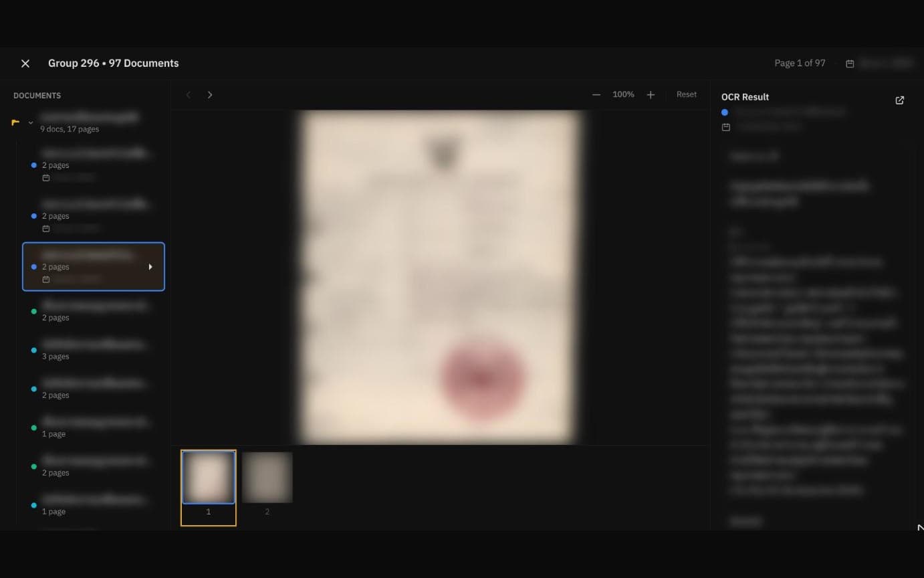Zoom out using the minus icon
This screenshot has height=578, width=924.
(x=596, y=95)
